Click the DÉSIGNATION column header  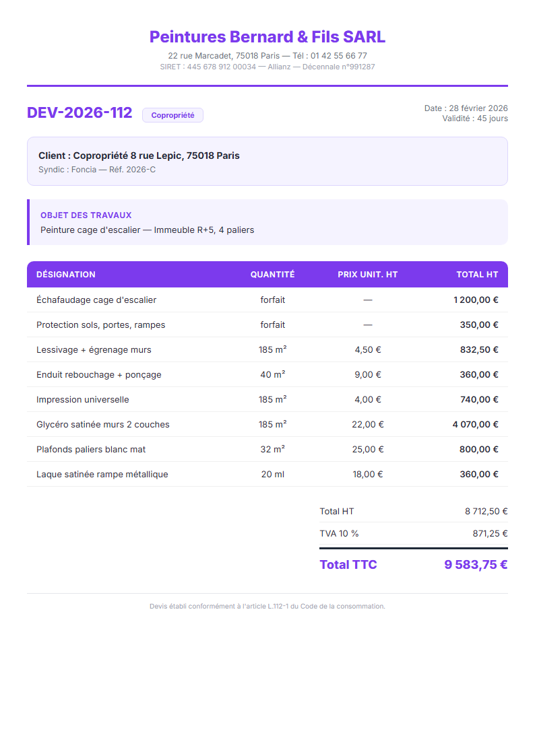click(x=66, y=275)
